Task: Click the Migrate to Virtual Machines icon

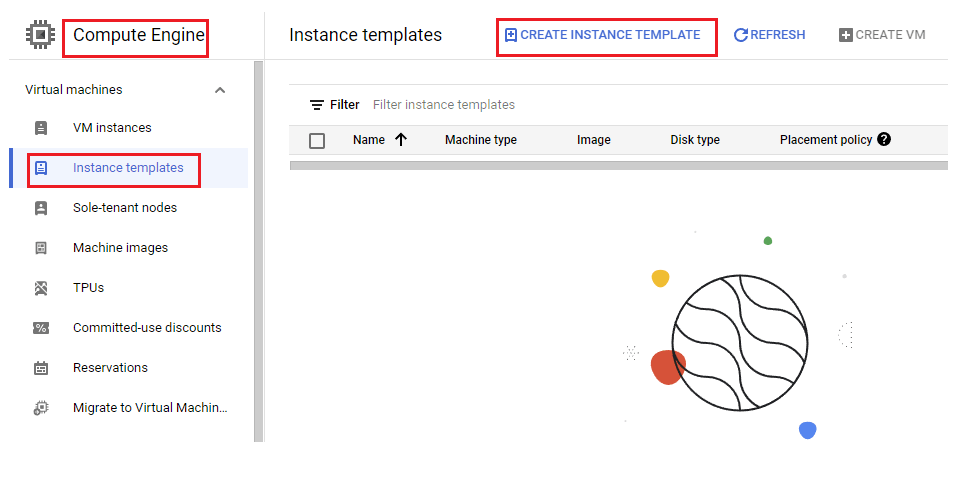Action: point(41,408)
